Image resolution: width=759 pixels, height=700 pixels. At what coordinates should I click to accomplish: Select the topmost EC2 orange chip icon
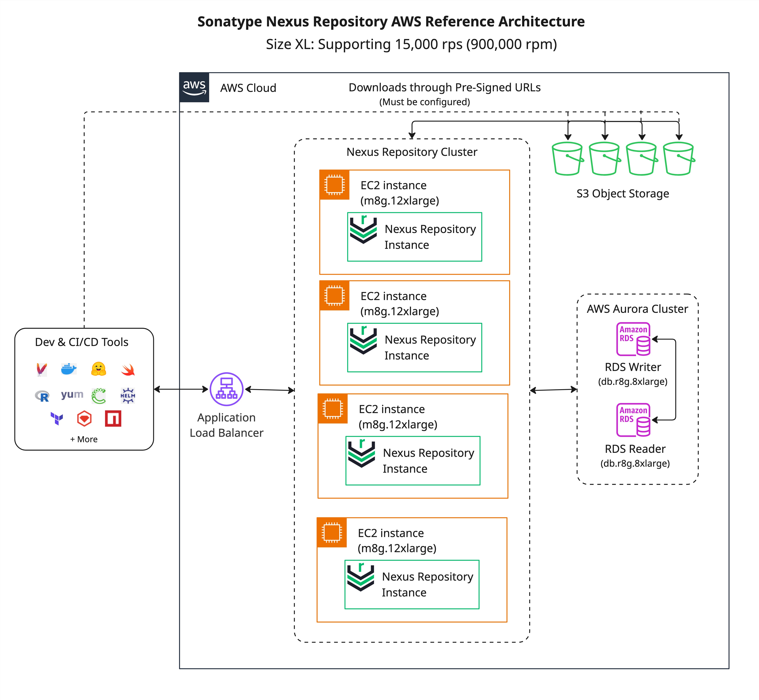point(334,185)
